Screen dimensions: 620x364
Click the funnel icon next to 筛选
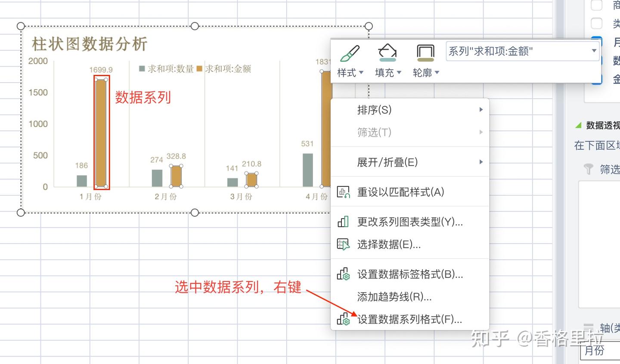click(x=588, y=169)
